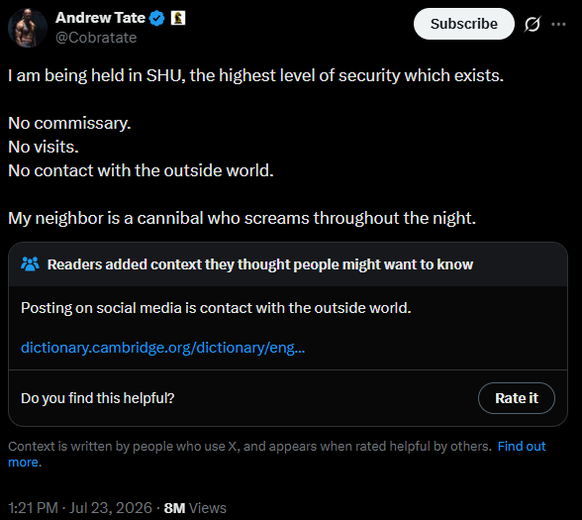Open Andrew Tate's profile avatar picture
Image resolution: width=582 pixels, height=520 pixels.
click(x=27, y=28)
